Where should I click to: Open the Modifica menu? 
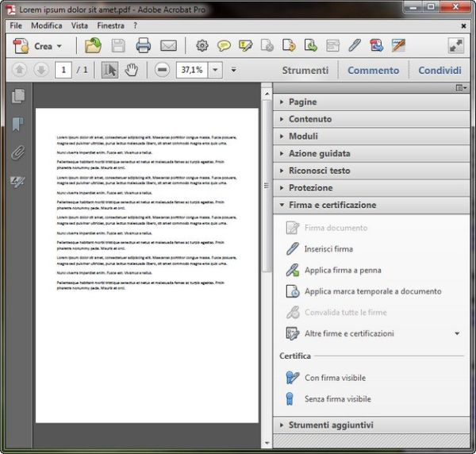pos(46,25)
